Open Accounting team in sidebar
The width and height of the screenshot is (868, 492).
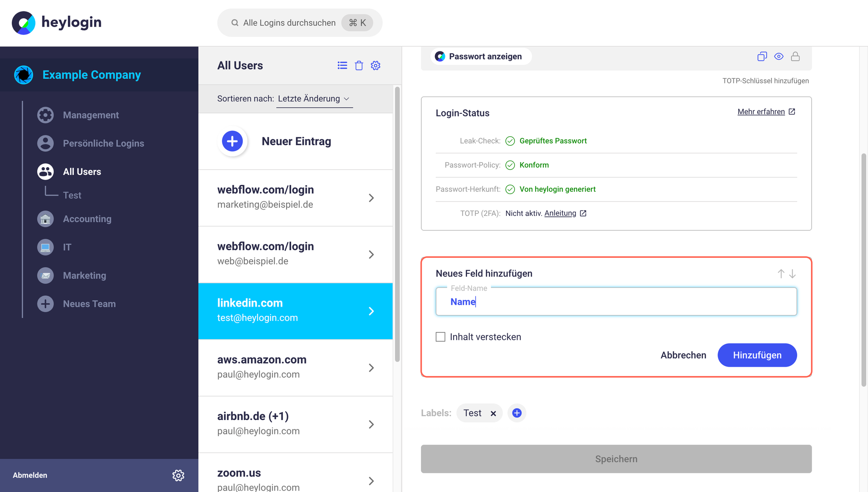tap(87, 219)
